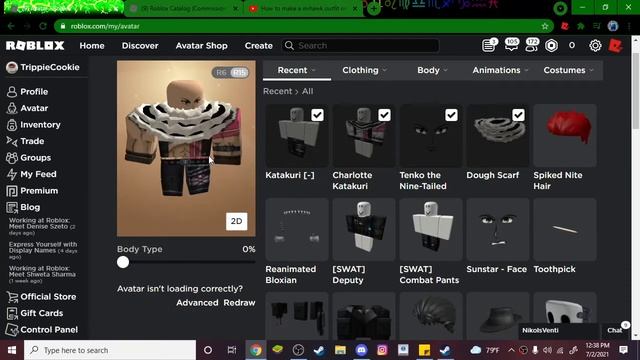Switch avatar preview to 2D
Image resolution: width=640 pixels, height=360 pixels.
pyautogui.click(x=237, y=221)
